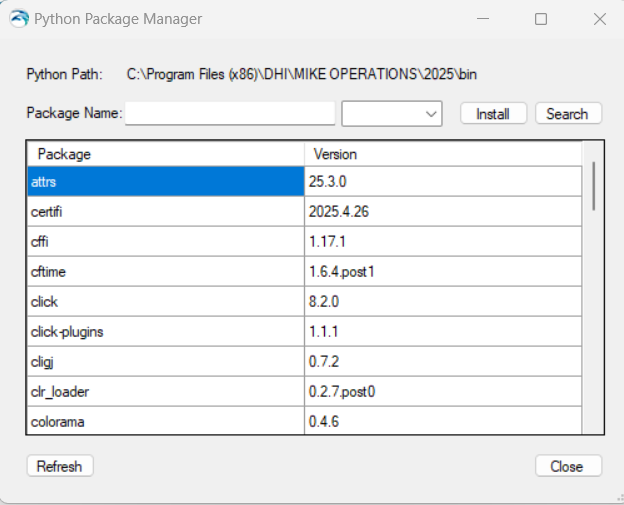Minimize the Python Package Manager window

pos(483,19)
